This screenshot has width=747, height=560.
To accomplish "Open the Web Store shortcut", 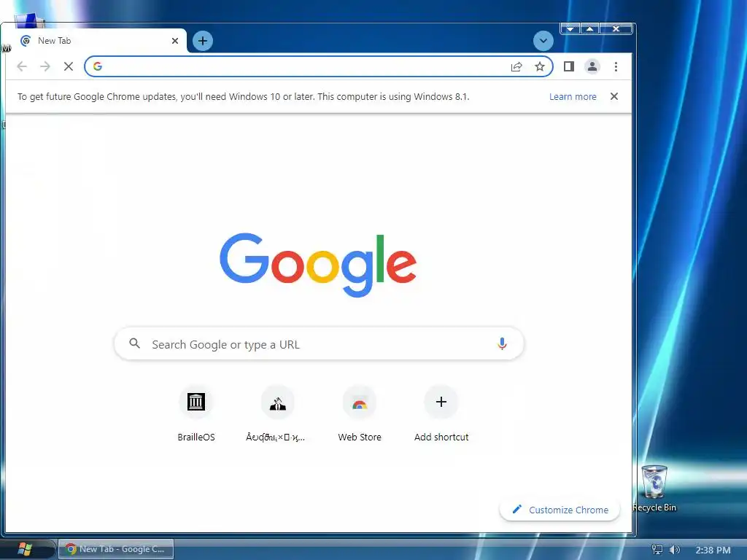I will [360, 414].
